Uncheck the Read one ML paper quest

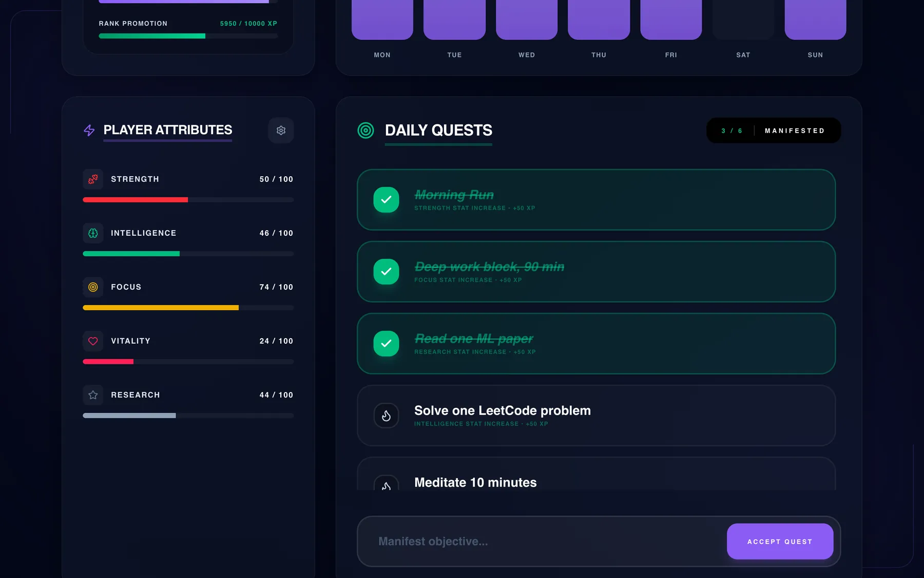click(386, 344)
